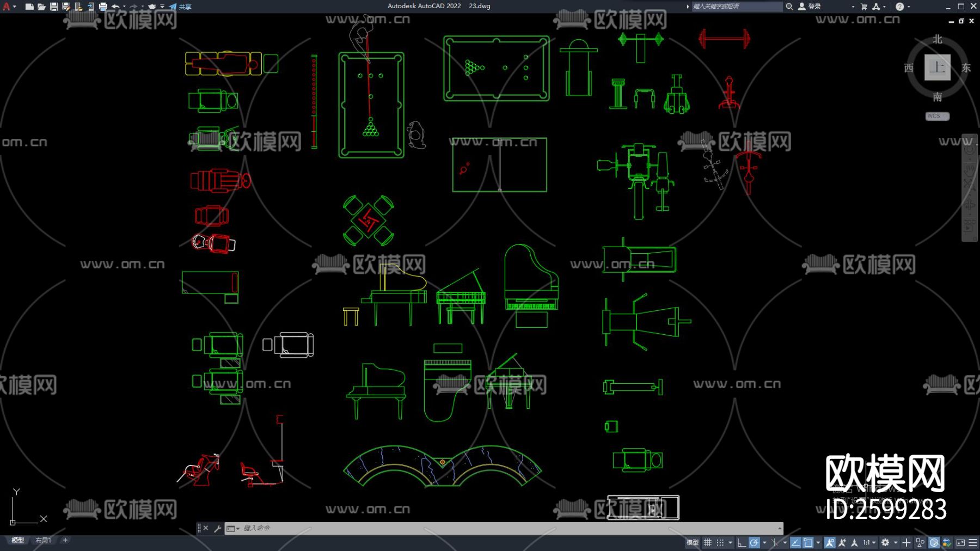Toggle ortho mode
Screen dimensions: 980x551
(742, 542)
